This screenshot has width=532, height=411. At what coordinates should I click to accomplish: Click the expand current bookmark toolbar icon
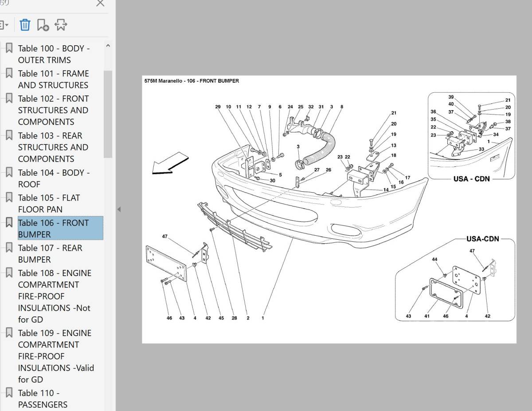(x=61, y=25)
